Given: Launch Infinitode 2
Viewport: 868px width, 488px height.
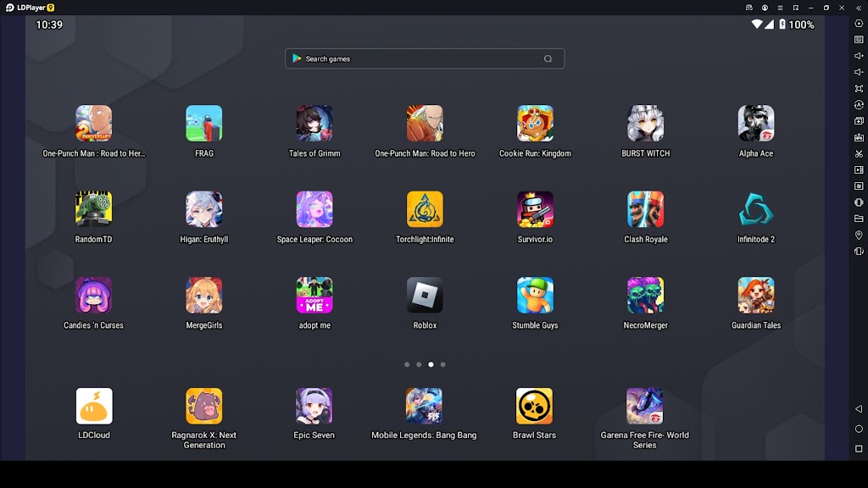Looking at the screenshot, I should pyautogui.click(x=756, y=209).
